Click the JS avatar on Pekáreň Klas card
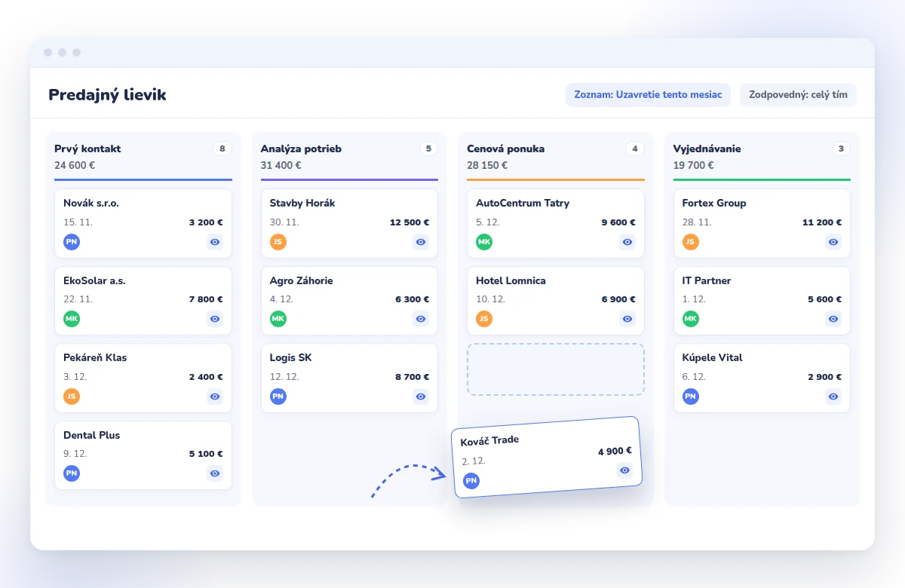Screen dimensions: 905x588 [x=72, y=397]
